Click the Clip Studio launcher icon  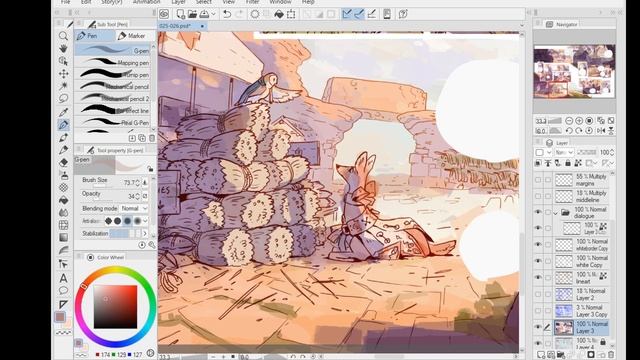164,14
